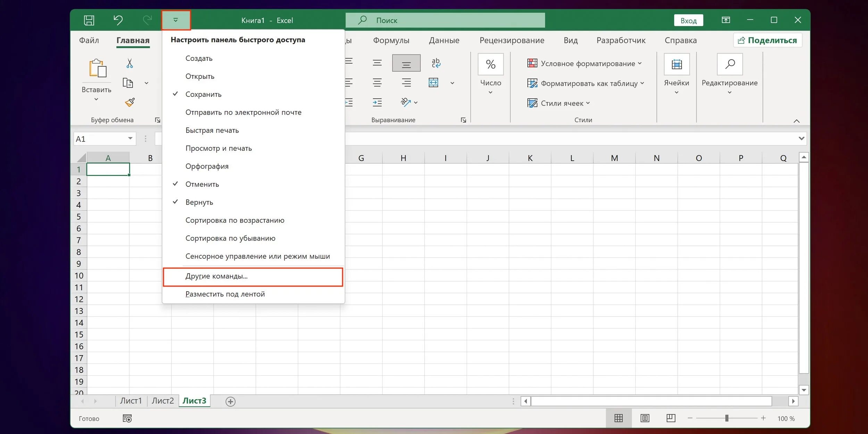
Task: Expand the Name Box dropdown arrow
Action: pos(130,139)
